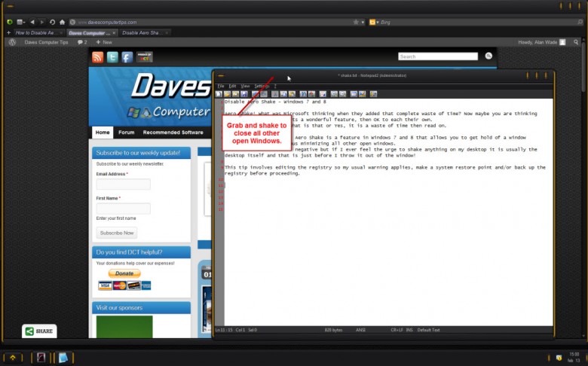The image size is (588, 366).
Task: Open the ? help menu in Notepad2
Action: pos(275,86)
